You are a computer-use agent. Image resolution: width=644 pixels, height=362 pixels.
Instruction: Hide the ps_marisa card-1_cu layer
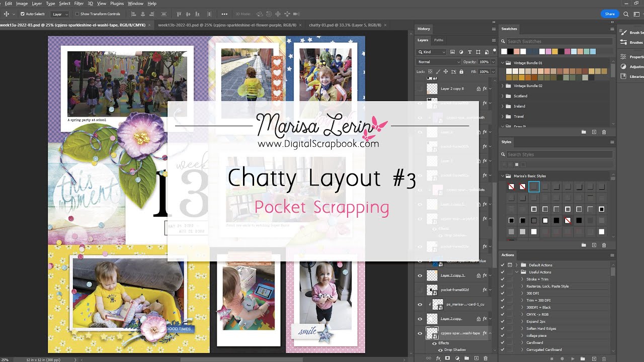(420, 304)
